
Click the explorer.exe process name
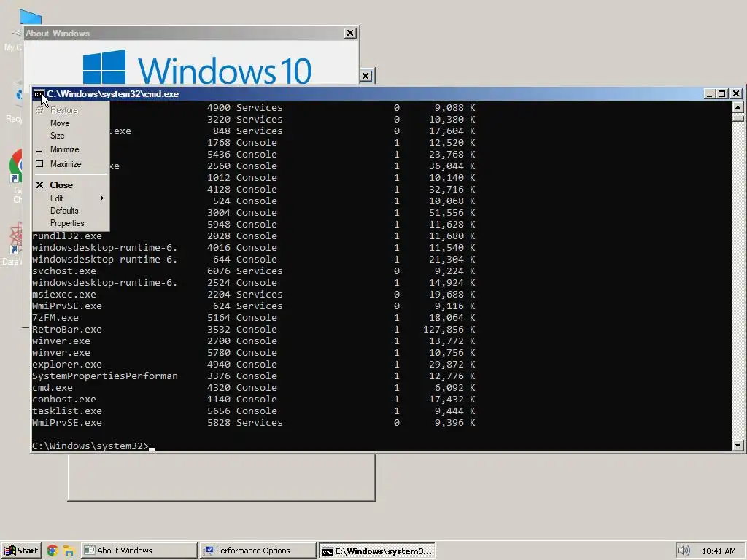point(66,365)
